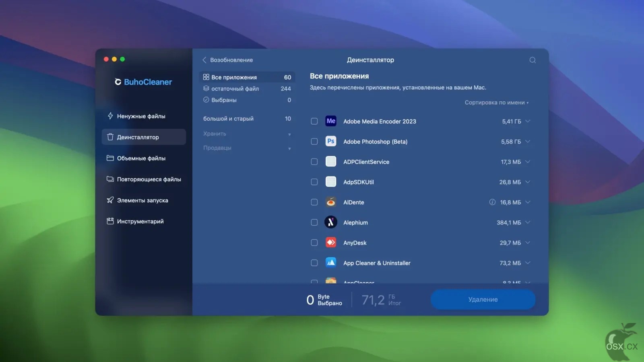Viewport: 644px width, 362px height.
Task: Check the Adobe Media Encoder 2023 checkbox
Action: [314, 121]
